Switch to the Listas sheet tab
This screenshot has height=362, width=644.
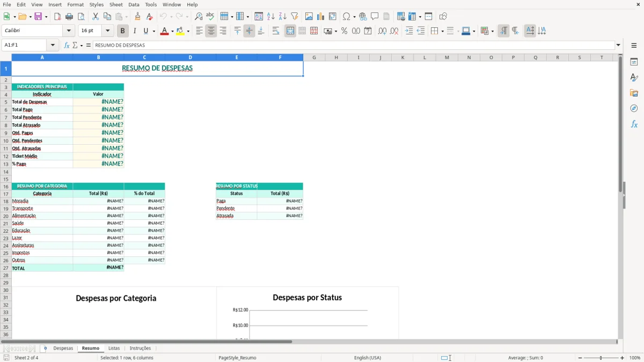coord(114,348)
